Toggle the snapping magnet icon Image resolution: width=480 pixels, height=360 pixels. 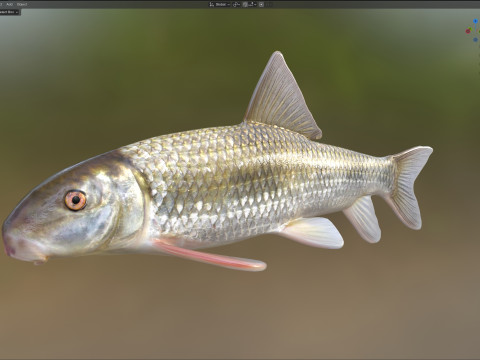245,4
